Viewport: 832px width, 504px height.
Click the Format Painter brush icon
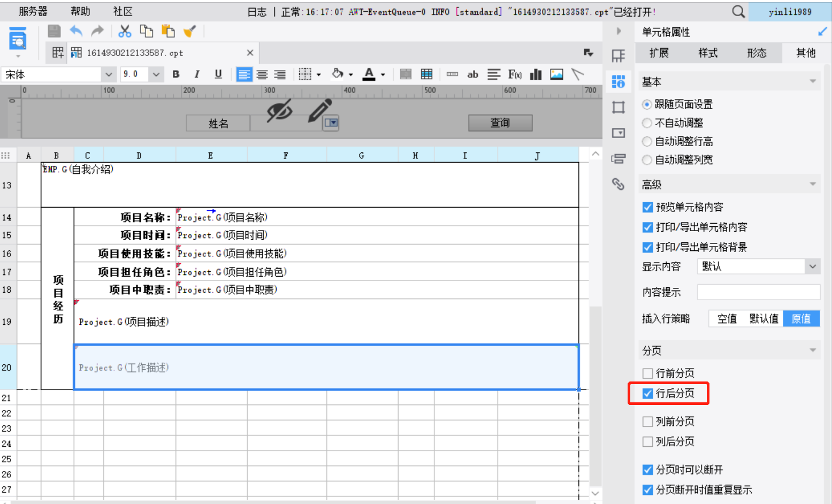tap(189, 31)
